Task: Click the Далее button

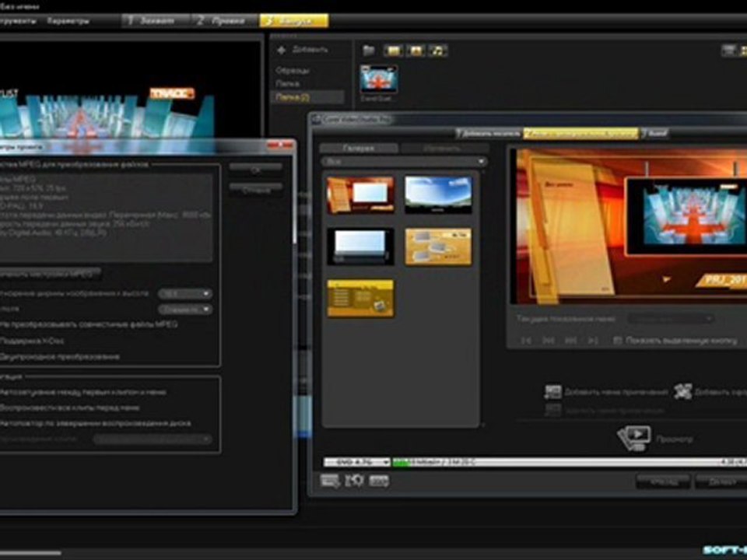Action: pos(721,482)
